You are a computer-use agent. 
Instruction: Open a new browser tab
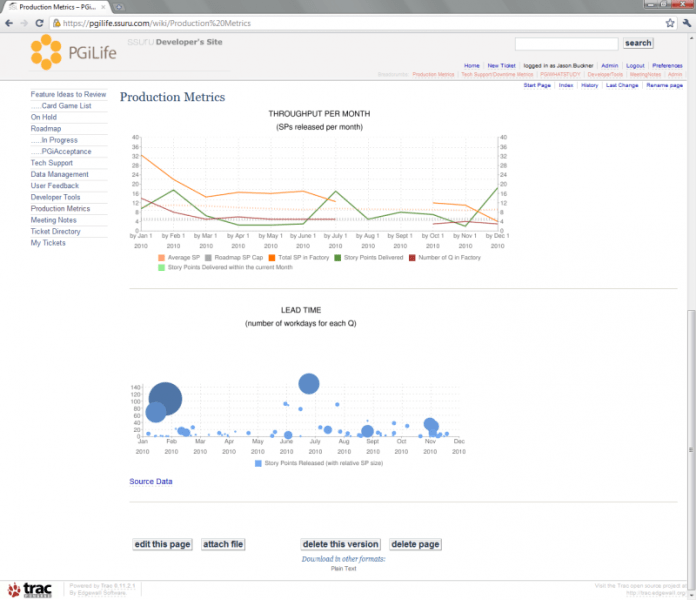pyautogui.click(x=119, y=7)
